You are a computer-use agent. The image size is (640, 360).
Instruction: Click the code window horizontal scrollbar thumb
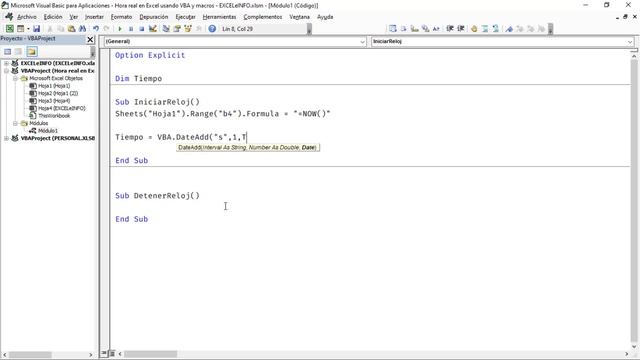(151, 354)
